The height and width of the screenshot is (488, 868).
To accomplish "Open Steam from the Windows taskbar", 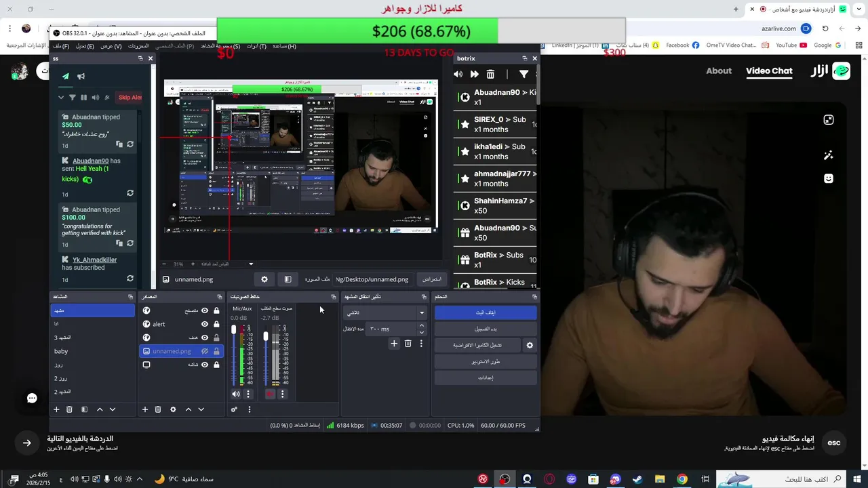I will 637,479.
